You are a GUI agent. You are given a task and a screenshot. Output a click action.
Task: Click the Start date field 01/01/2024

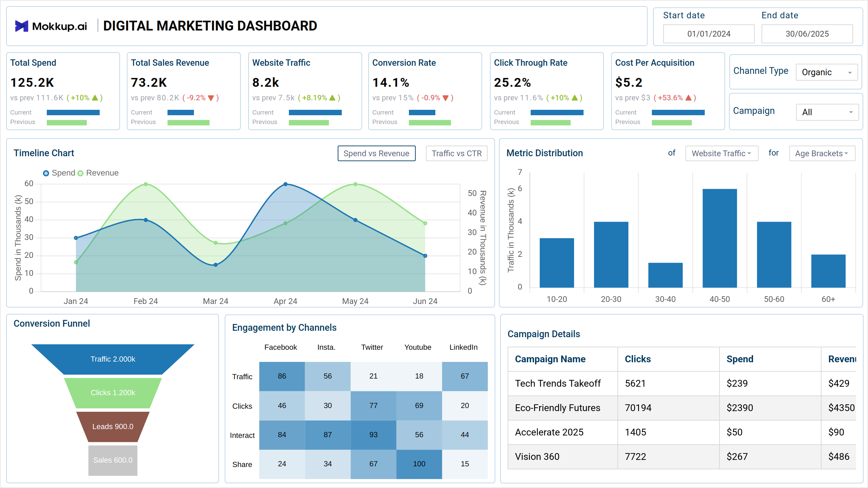[709, 34]
